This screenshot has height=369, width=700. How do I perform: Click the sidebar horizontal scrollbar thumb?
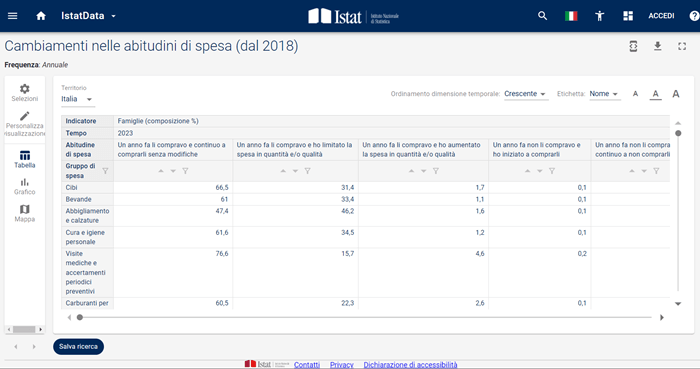24,329
